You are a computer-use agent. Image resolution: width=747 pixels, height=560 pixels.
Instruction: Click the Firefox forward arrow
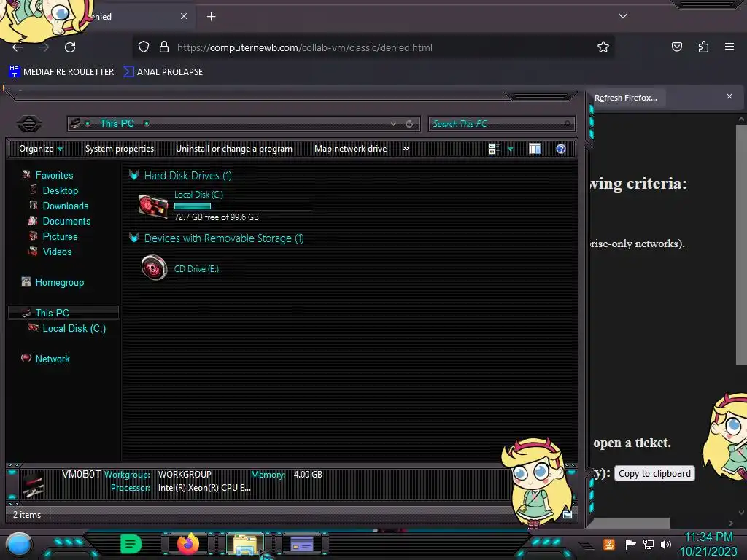44,47
